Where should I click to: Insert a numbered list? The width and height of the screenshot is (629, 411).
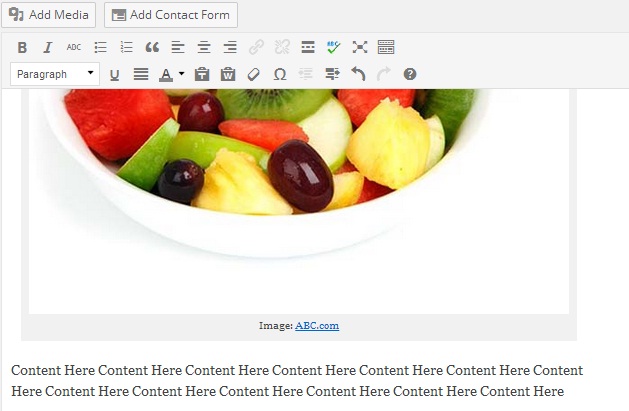point(126,47)
